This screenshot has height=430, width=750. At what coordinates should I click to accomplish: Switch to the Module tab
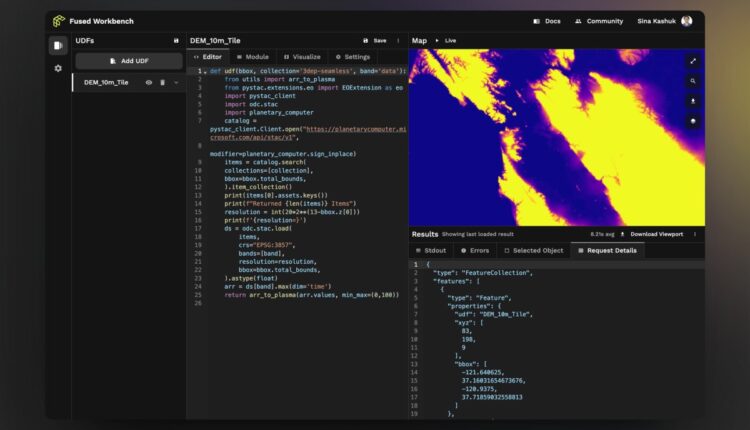253,57
